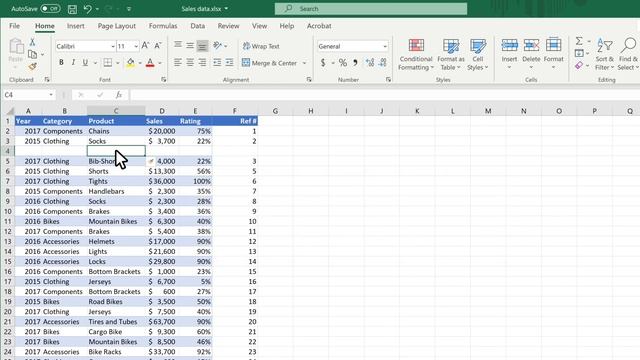Click Decrease Decimal icon

click(382, 62)
